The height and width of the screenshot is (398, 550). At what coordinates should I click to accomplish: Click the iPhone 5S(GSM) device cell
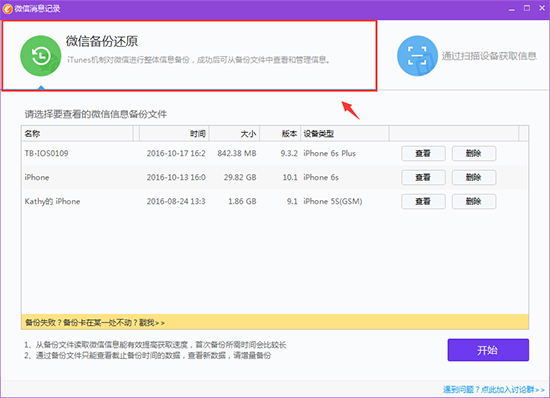point(333,201)
